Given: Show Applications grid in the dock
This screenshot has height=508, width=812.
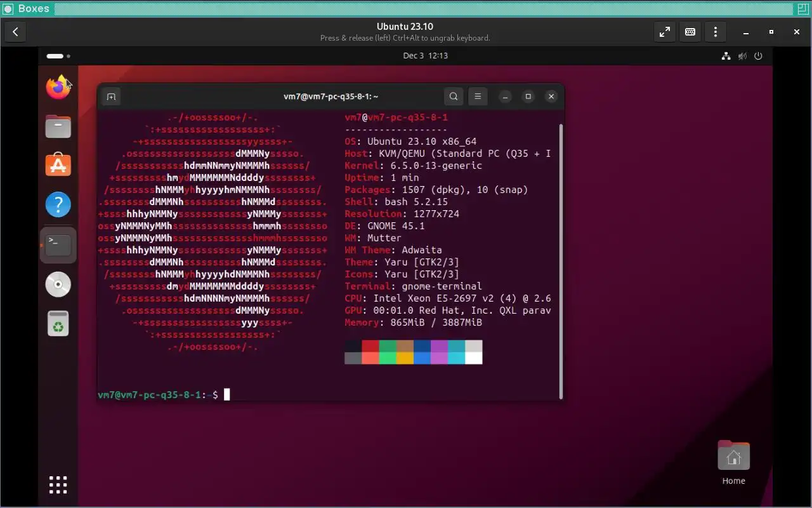Looking at the screenshot, I should point(58,485).
